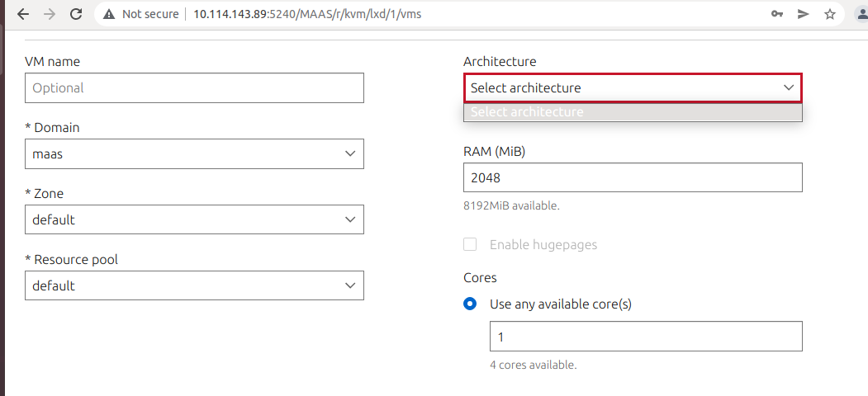Image resolution: width=868 pixels, height=396 pixels.
Task: Click the share page arrow icon
Action: tap(803, 14)
